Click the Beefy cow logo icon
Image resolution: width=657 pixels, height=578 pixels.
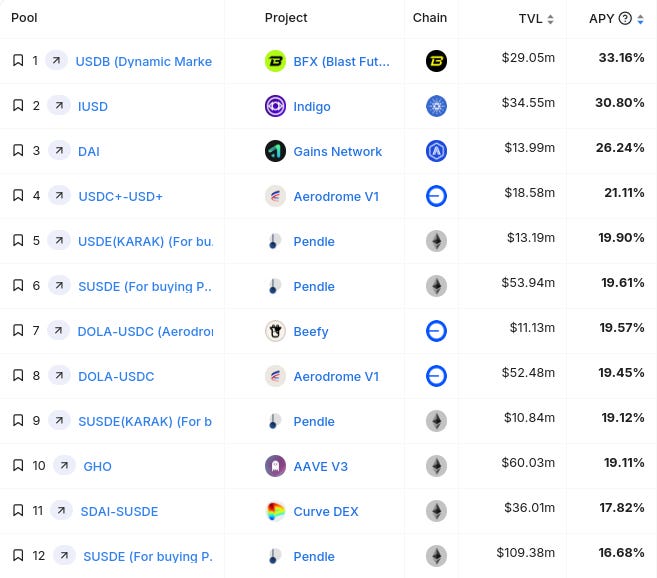coord(275,331)
